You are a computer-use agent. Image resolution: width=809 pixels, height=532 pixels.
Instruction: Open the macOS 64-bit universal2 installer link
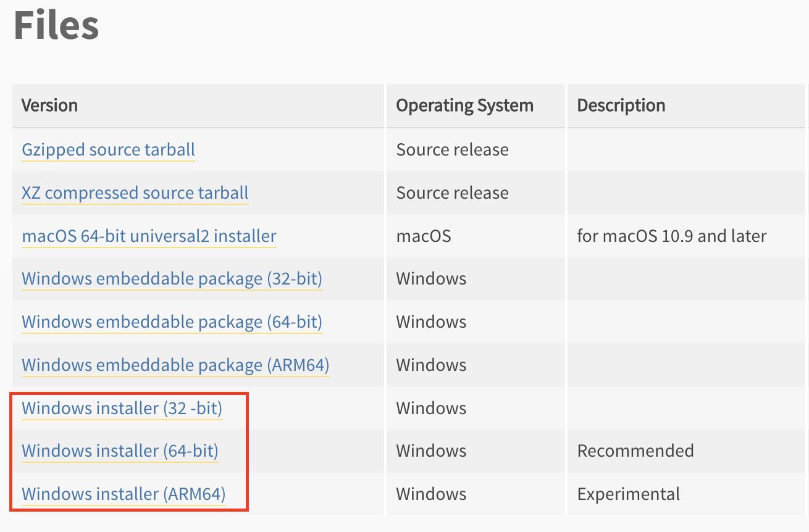click(148, 236)
